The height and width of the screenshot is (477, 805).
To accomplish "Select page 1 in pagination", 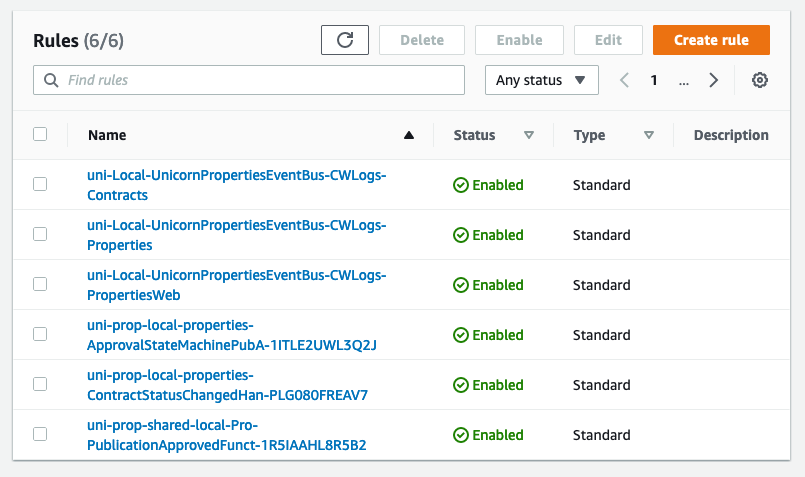I will (x=654, y=80).
